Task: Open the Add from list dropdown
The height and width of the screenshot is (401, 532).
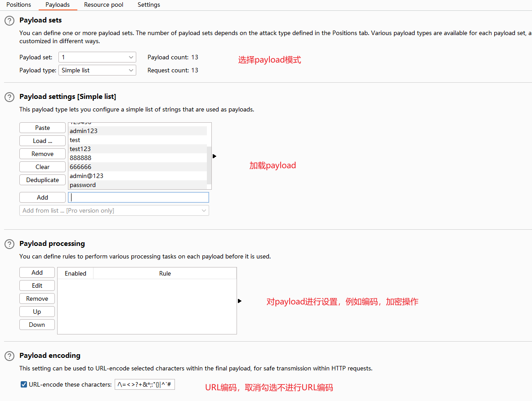Action: coord(114,210)
